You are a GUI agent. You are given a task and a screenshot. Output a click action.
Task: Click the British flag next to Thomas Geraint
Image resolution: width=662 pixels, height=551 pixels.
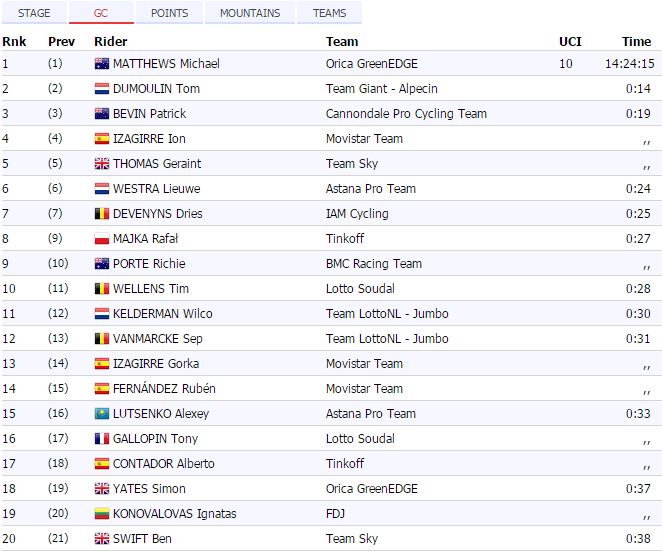point(101,164)
